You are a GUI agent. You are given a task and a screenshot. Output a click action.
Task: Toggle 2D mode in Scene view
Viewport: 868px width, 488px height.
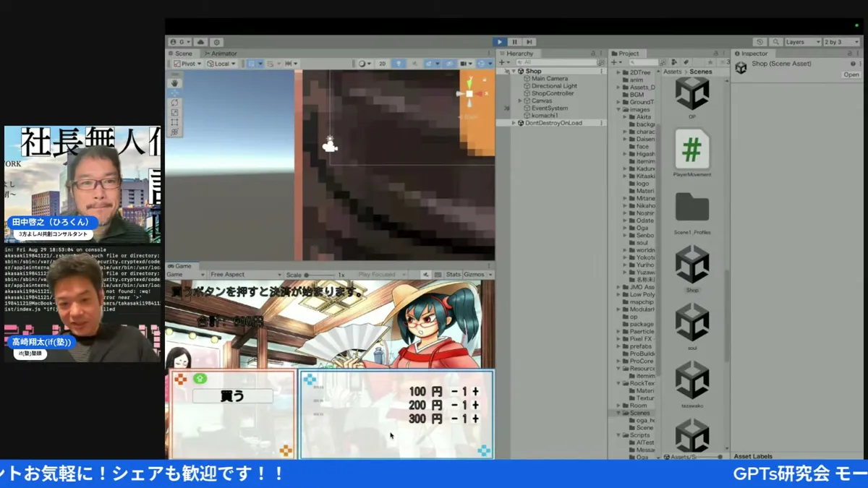pyautogui.click(x=382, y=64)
